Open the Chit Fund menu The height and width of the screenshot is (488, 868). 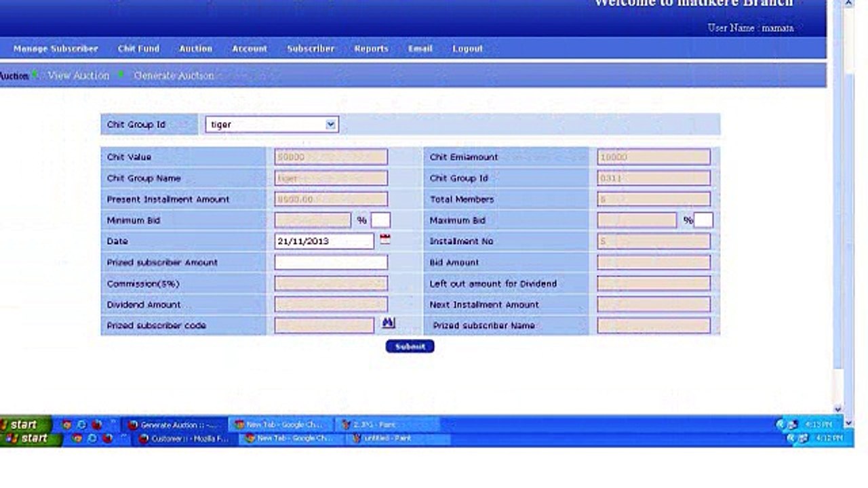point(138,49)
